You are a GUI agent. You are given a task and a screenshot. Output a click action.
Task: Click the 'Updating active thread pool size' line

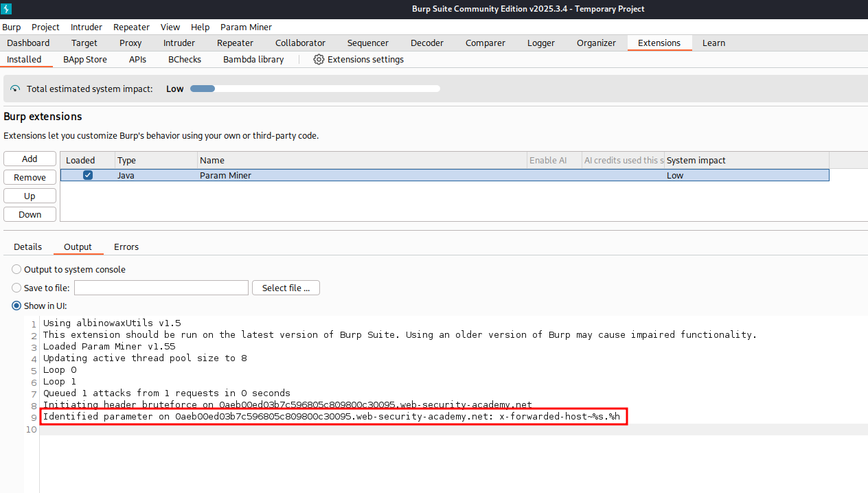145,358
